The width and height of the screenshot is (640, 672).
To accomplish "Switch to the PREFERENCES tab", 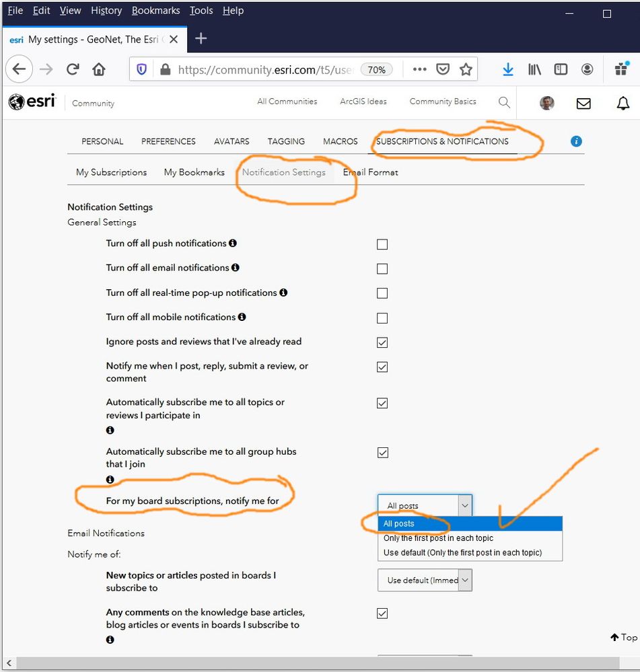I will (168, 141).
